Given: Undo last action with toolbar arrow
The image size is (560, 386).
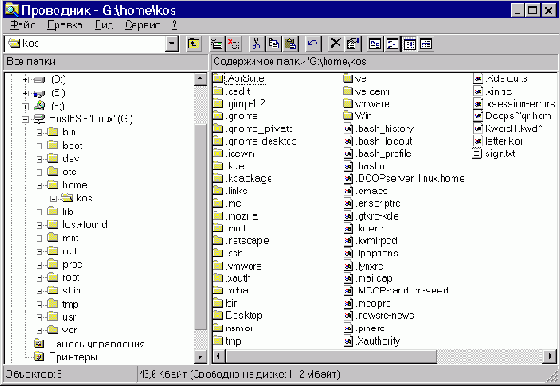Looking at the screenshot, I should (313, 44).
